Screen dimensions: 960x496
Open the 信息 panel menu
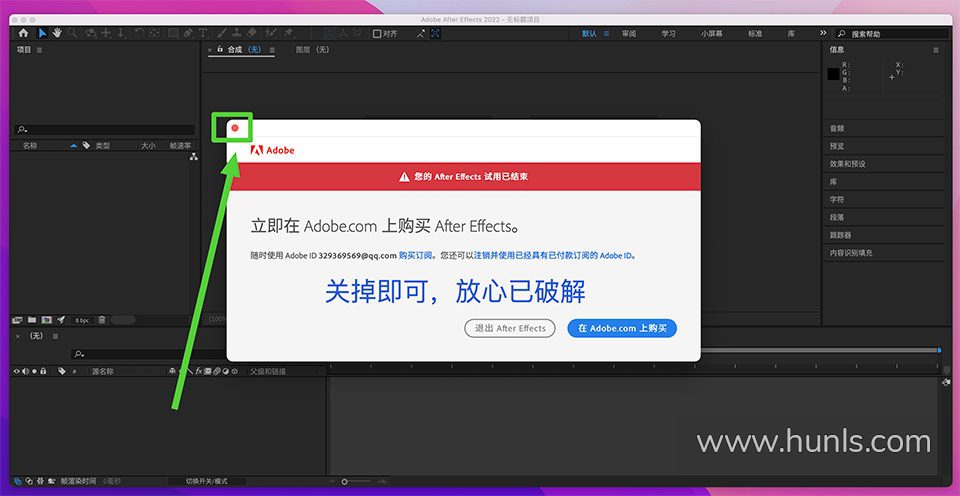(936, 50)
